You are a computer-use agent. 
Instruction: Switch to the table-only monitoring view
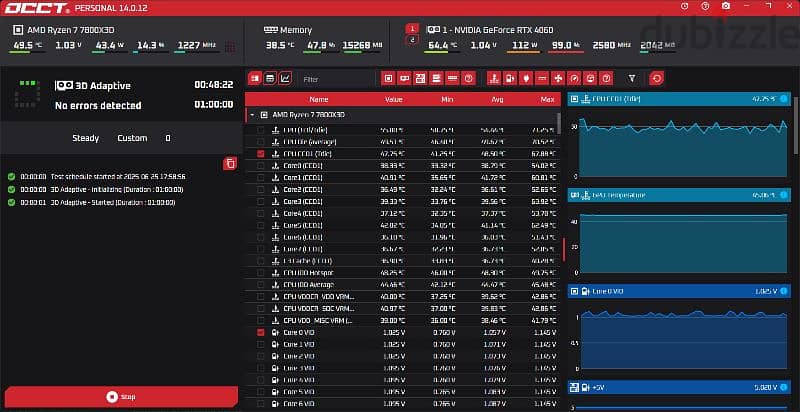pos(270,79)
